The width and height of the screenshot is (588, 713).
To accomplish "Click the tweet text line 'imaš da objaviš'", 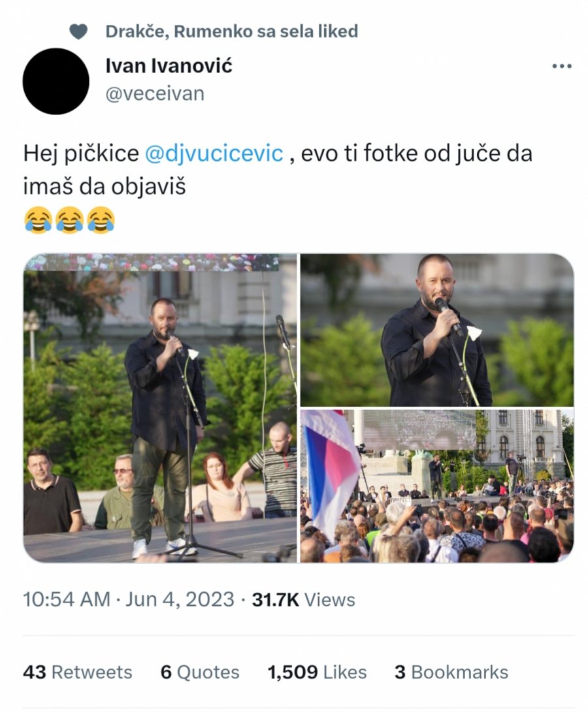I will pyautogui.click(x=104, y=187).
